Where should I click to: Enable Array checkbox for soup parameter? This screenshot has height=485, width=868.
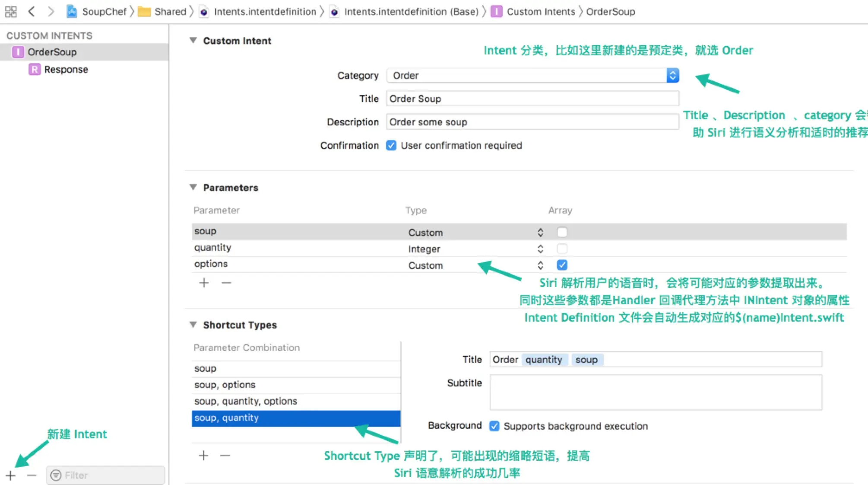(x=562, y=232)
